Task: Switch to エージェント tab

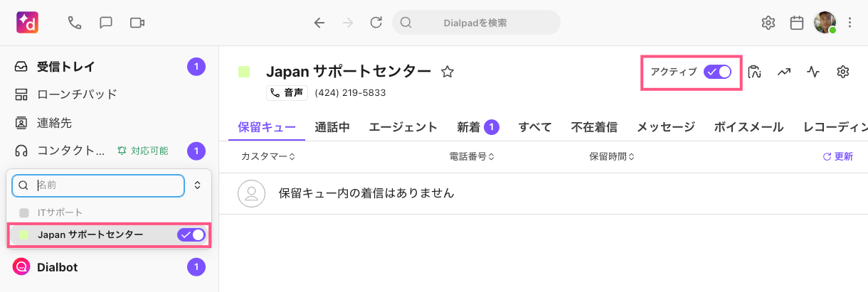Action: [403, 127]
